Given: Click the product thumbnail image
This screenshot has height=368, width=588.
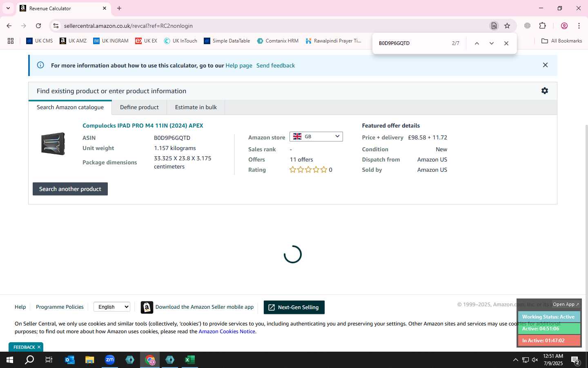Looking at the screenshot, I should (53, 144).
